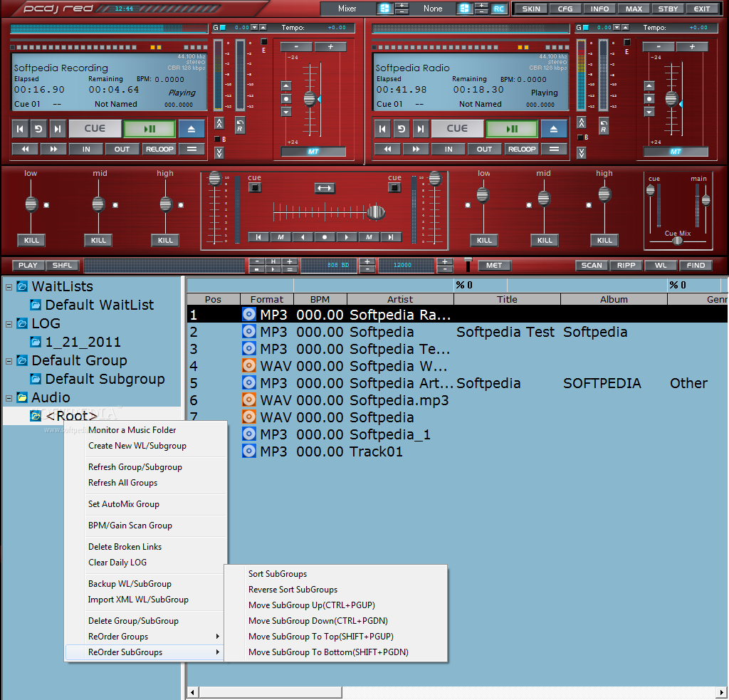Image resolution: width=729 pixels, height=700 pixels.
Task: Skip to next track on right deck
Action: [420, 129]
